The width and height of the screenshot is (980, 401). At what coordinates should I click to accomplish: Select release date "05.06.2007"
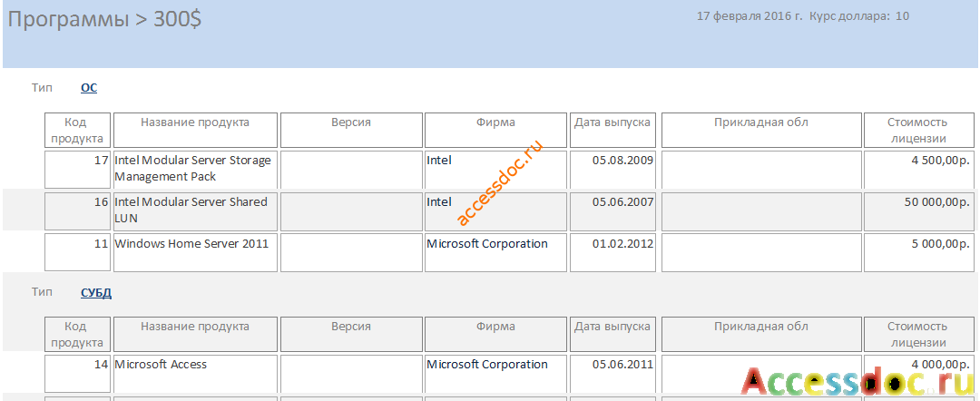point(612,211)
